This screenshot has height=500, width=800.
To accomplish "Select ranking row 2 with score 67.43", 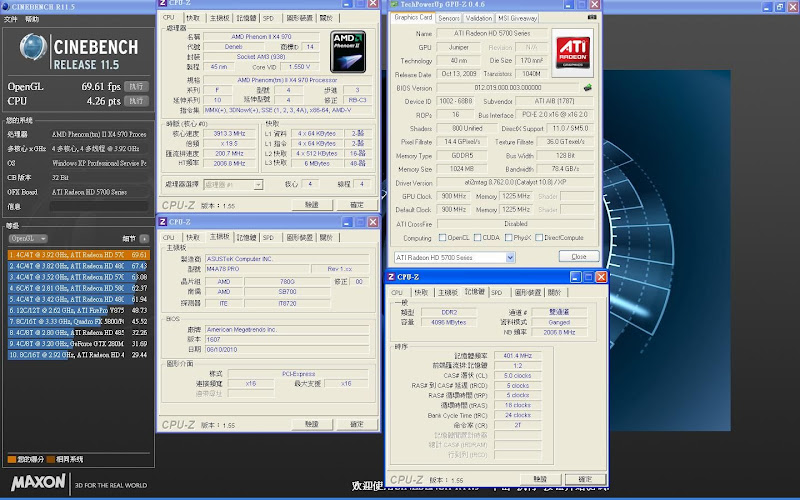I will pyautogui.click(x=79, y=266).
